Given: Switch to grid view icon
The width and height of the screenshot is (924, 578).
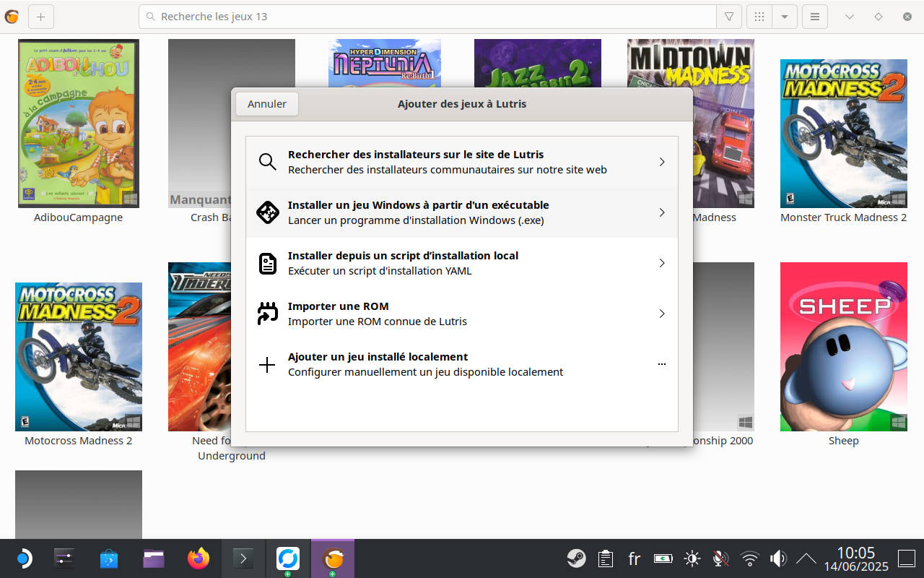Looking at the screenshot, I should 759,17.
